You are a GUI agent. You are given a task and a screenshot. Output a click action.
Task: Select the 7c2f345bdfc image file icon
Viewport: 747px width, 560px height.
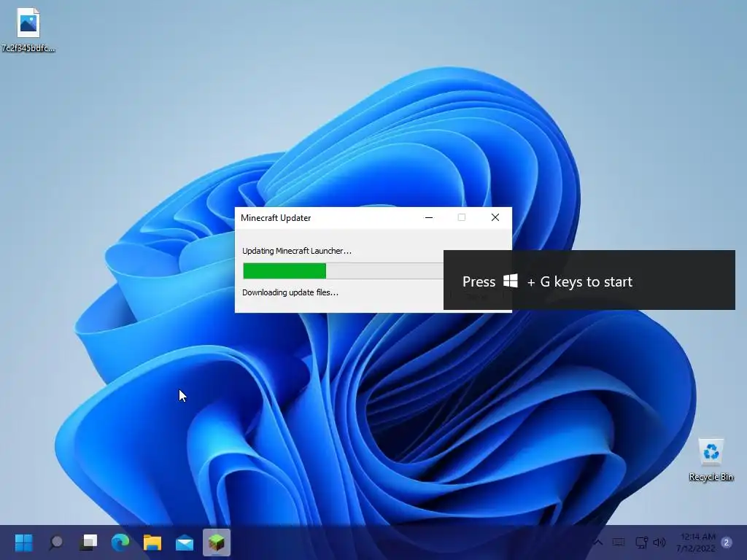click(x=28, y=29)
